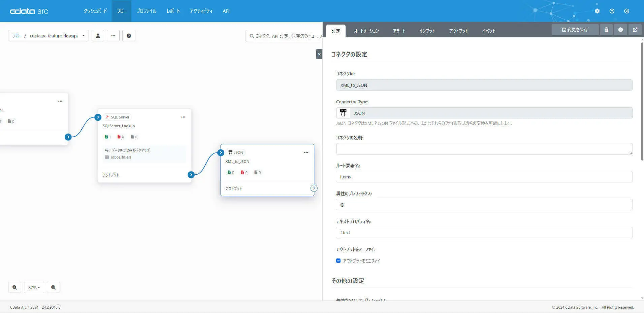The width and height of the screenshot is (644, 313).
Task: Click the フロー breadcrumb link
Action: (17, 36)
